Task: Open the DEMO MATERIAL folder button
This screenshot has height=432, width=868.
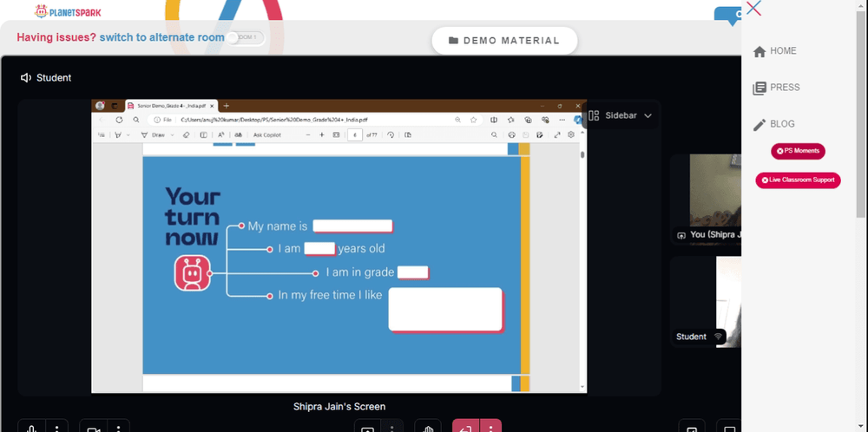Action: (504, 41)
